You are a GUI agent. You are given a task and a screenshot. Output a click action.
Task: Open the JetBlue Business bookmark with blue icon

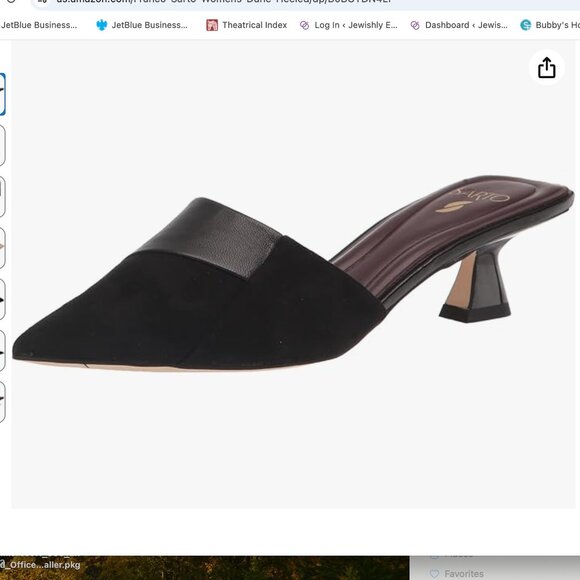[x=142, y=25]
